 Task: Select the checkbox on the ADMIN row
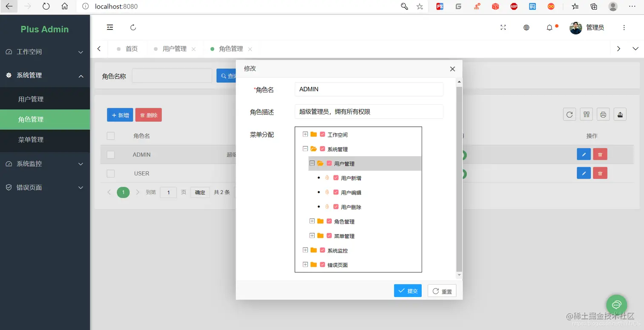[111, 154]
